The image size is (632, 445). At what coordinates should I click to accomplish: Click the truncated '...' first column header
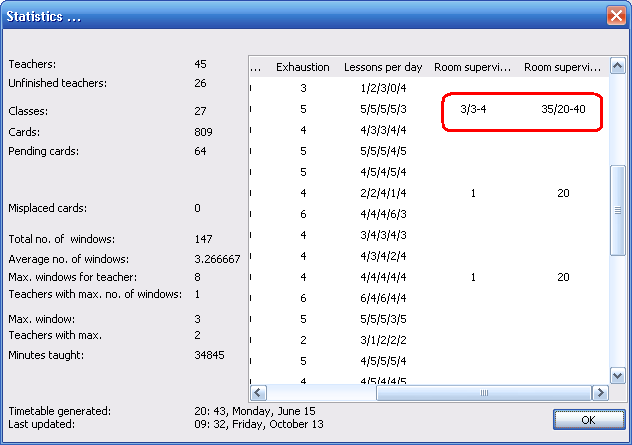[x=256, y=67]
